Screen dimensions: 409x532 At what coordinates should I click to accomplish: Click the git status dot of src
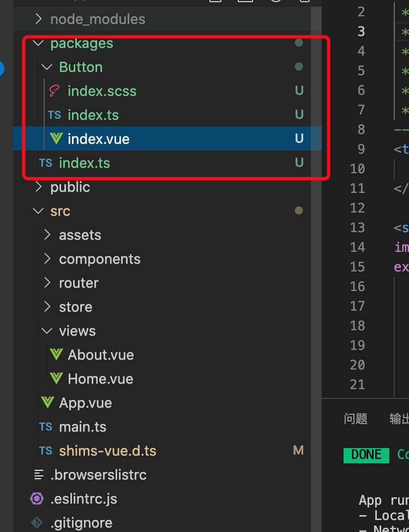tap(299, 210)
